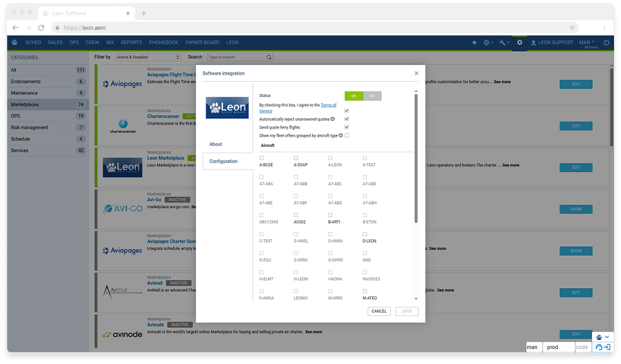Open the SCHED menu

tap(34, 42)
